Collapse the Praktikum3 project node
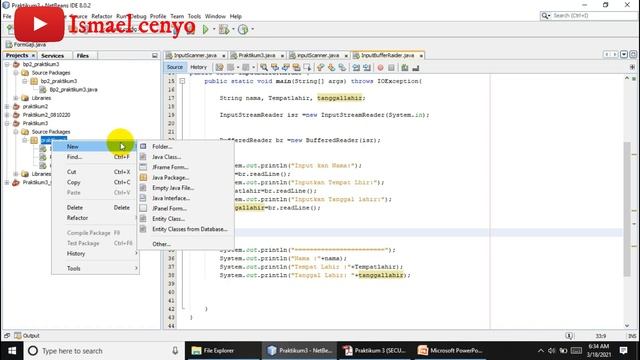640x360 pixels. tap(7, 123)
